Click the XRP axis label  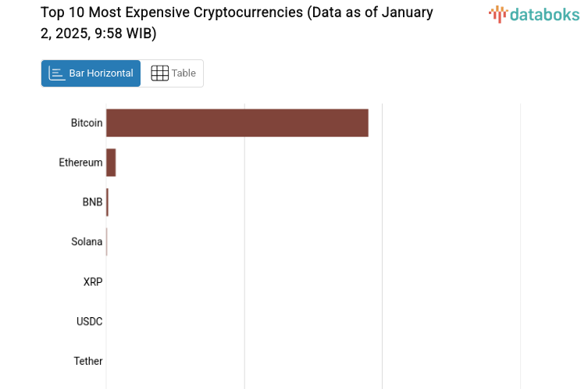93,281
